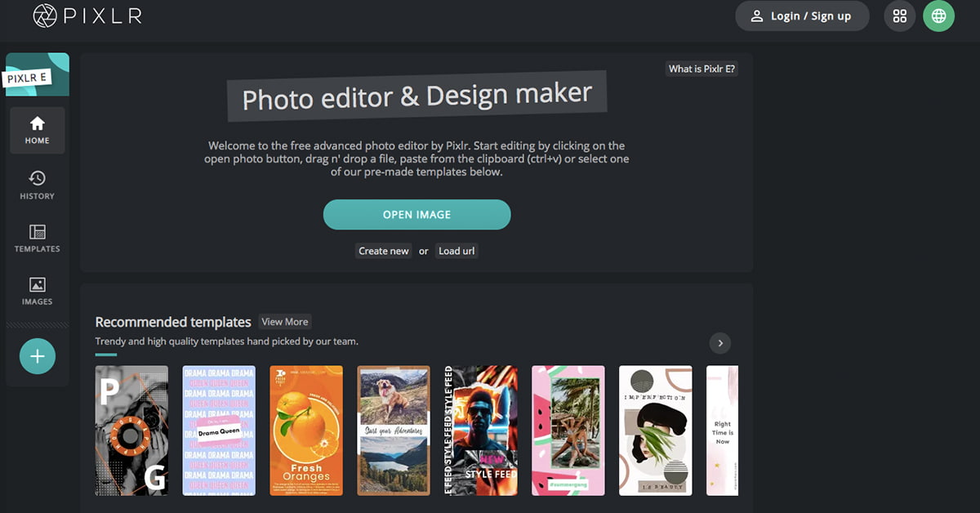The image size is (980, 513).
Task: Select the Imperfection is Beauty template
Action: tap(656, 430)
